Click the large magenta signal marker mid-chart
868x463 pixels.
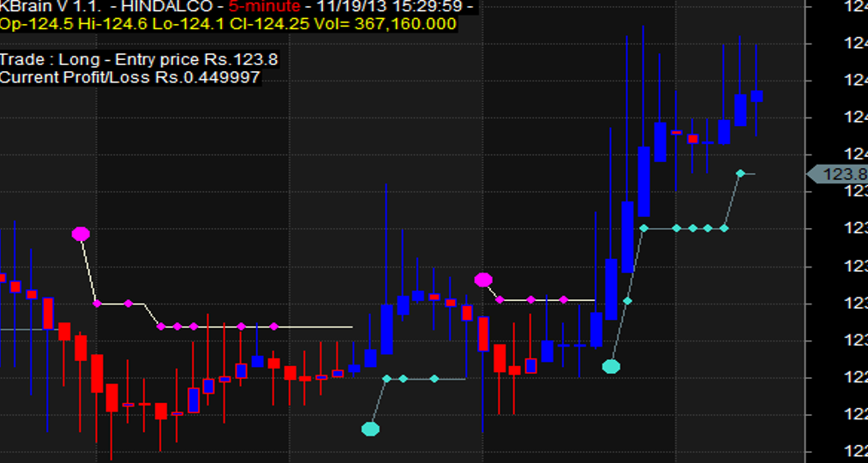[x=483, y=280]
